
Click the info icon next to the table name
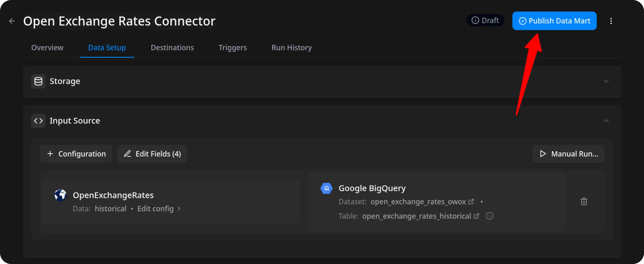489,216
